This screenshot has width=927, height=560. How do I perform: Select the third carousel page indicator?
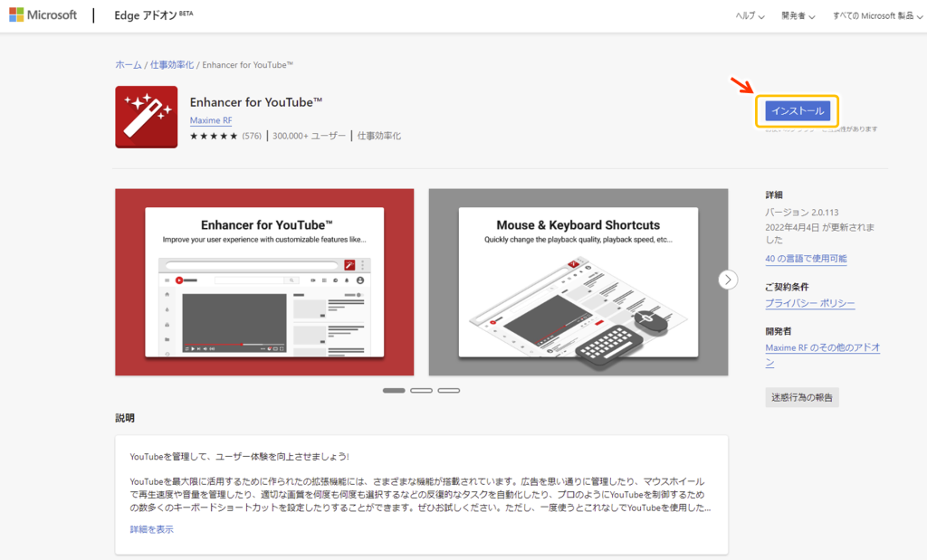pos(448,391)
